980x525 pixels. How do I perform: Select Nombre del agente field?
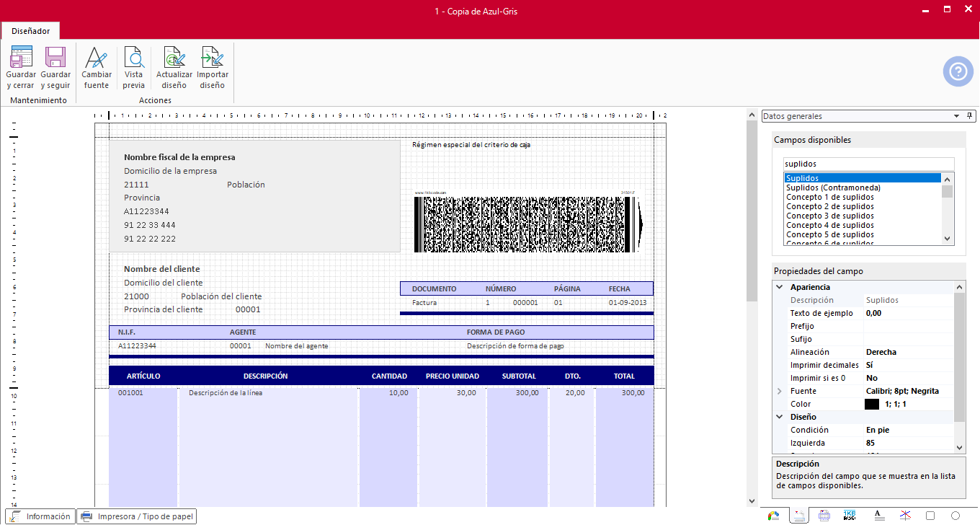(x=296, y=346)
